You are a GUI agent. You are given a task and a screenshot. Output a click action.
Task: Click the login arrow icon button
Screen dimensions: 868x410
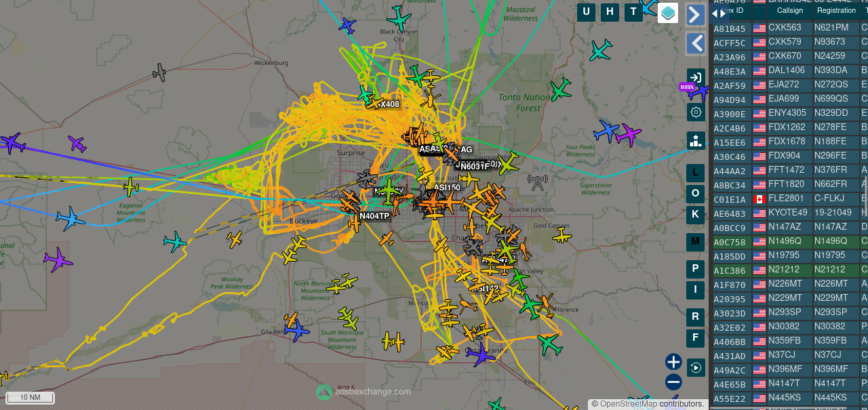(696, 77)
